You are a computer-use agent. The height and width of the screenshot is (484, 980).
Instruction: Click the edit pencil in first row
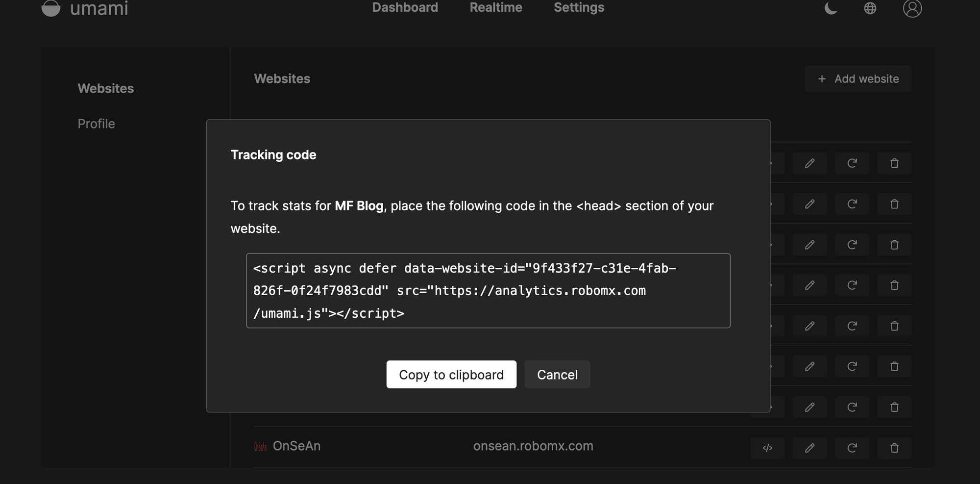tap(809, 163)
